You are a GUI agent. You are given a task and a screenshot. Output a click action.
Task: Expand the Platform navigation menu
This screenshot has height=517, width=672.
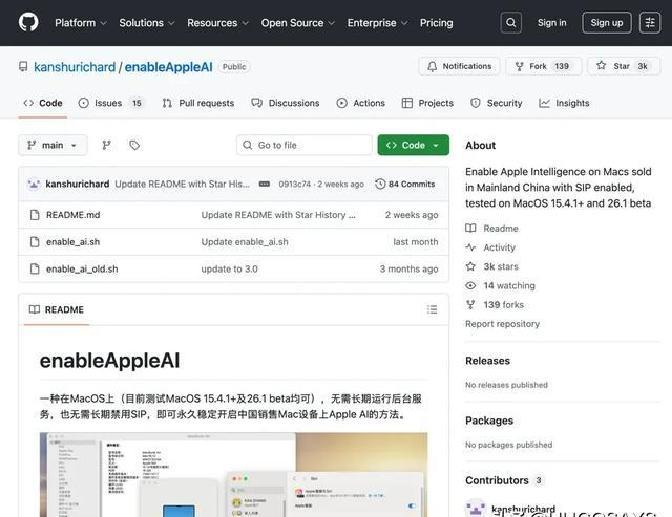coord(80,22)
